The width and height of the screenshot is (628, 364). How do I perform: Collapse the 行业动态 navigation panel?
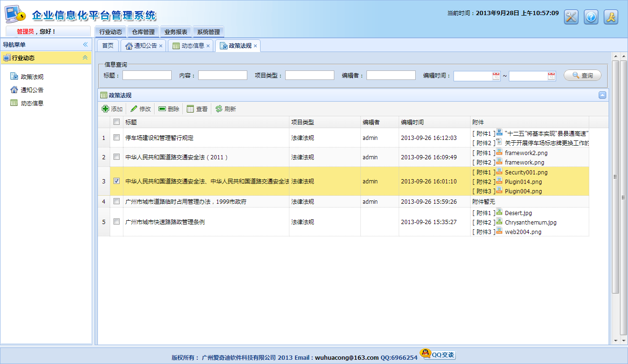(x=86, y=57)
